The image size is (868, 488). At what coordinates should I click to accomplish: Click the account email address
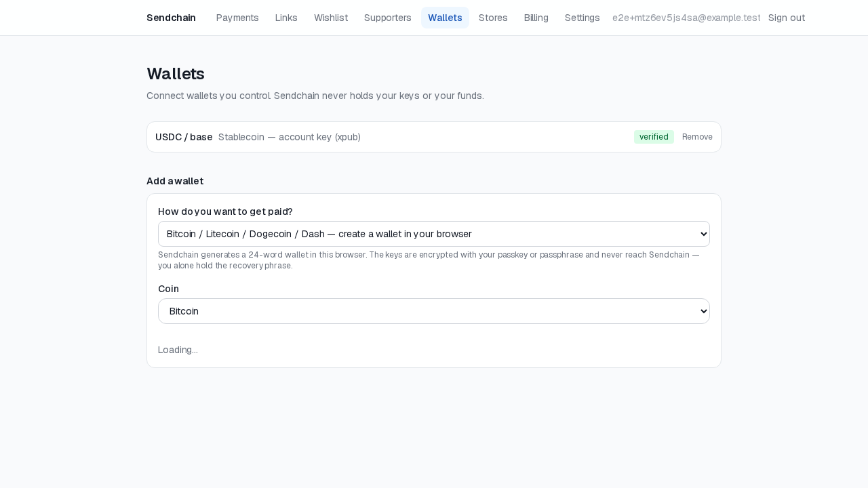(686, 18)
